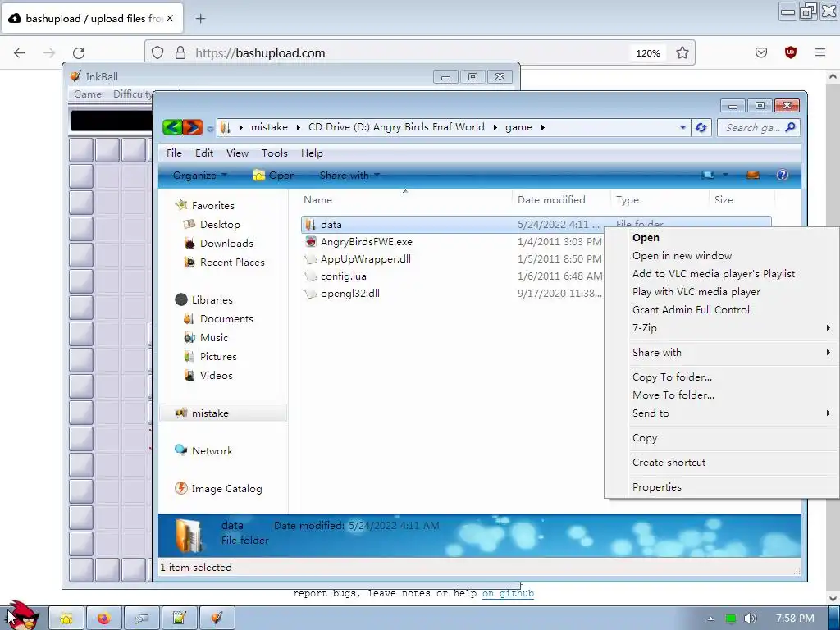Click the search magnifier icon in Explorer
This screenshot has height=630, width=840.
tap(790, 127)
